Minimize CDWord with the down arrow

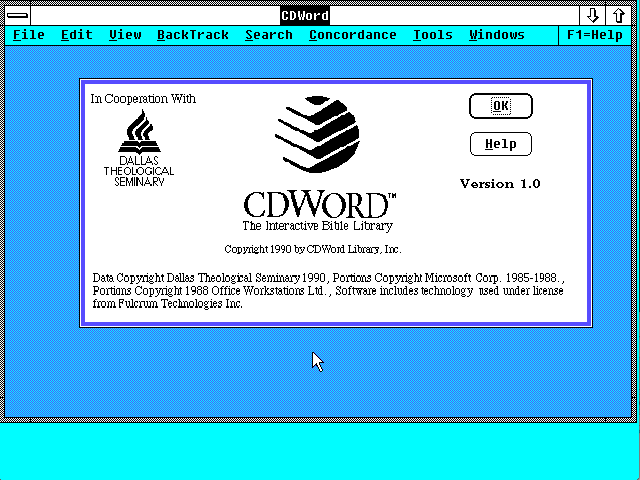tap(593, 16)
